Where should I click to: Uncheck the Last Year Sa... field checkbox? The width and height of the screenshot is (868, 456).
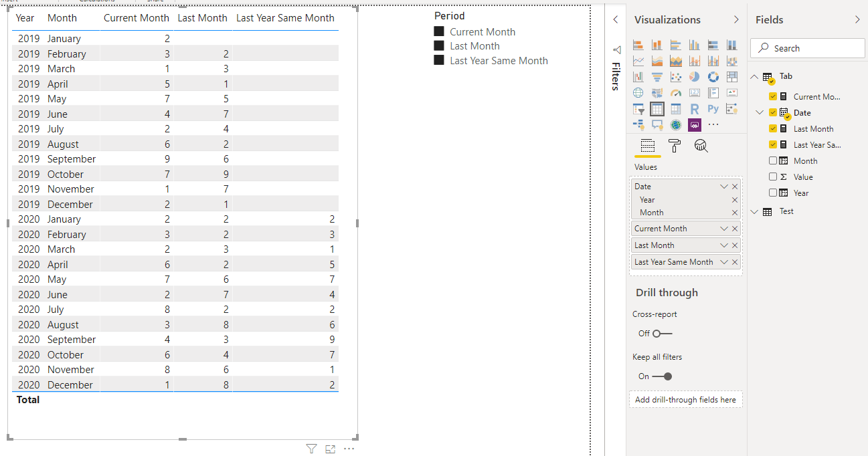[773, 144]
